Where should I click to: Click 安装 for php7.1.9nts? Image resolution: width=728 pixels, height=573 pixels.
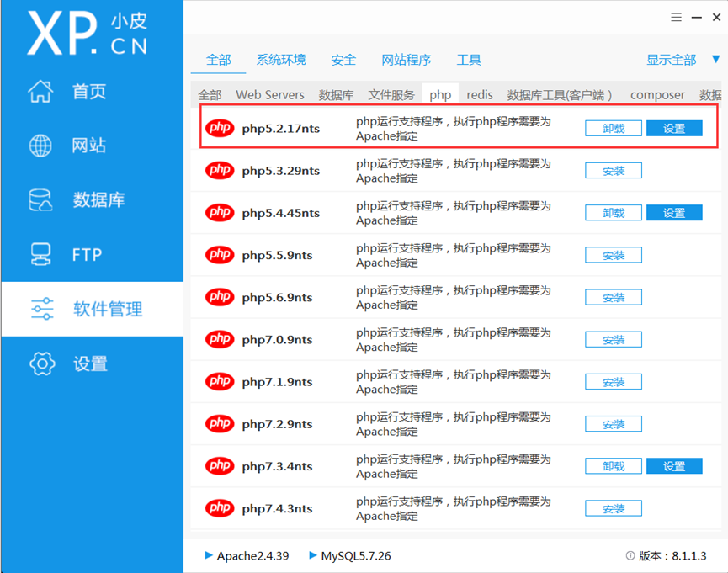614,382
